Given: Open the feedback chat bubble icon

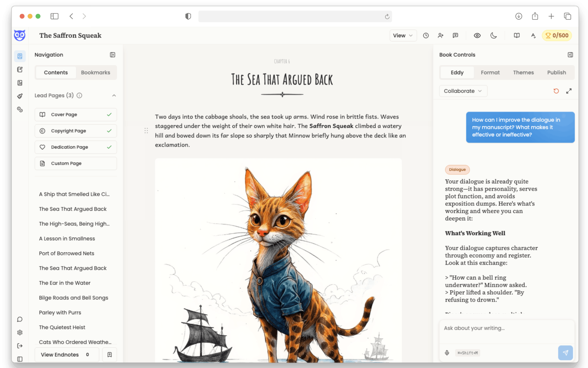Looking at the screenshot, I should pyautogui.click(x=455, y=36).
